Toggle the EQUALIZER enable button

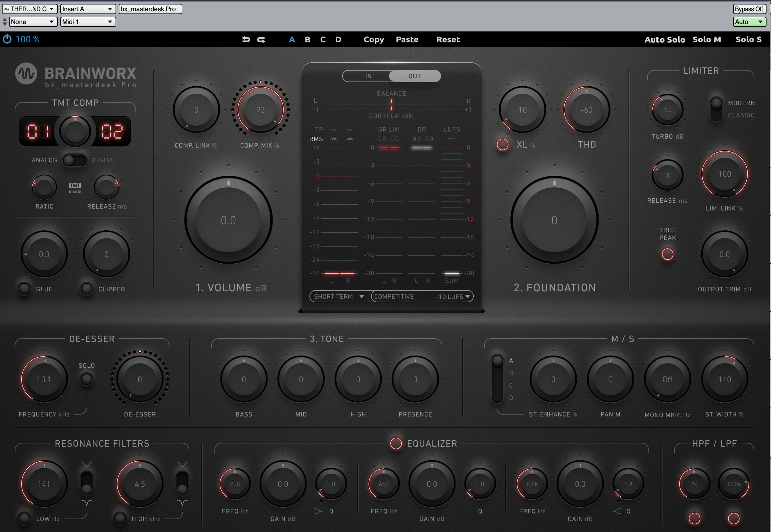pyautogui.click(x=396, y=443)
